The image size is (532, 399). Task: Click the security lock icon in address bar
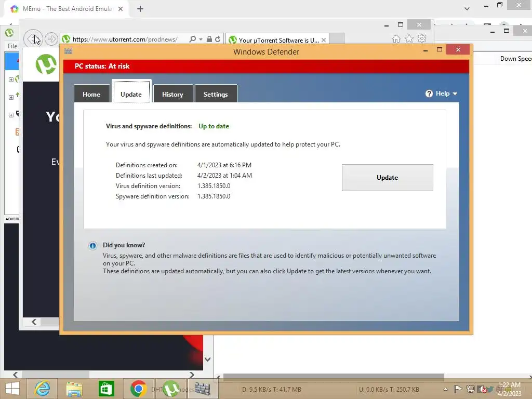pos(209,39)
